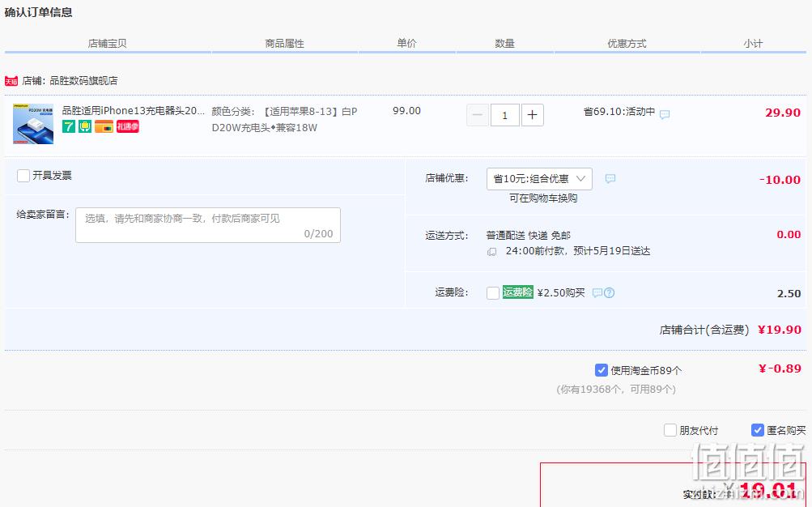Click the item subtotal 29.90
The image size is (812, 507).
(783, 113)
